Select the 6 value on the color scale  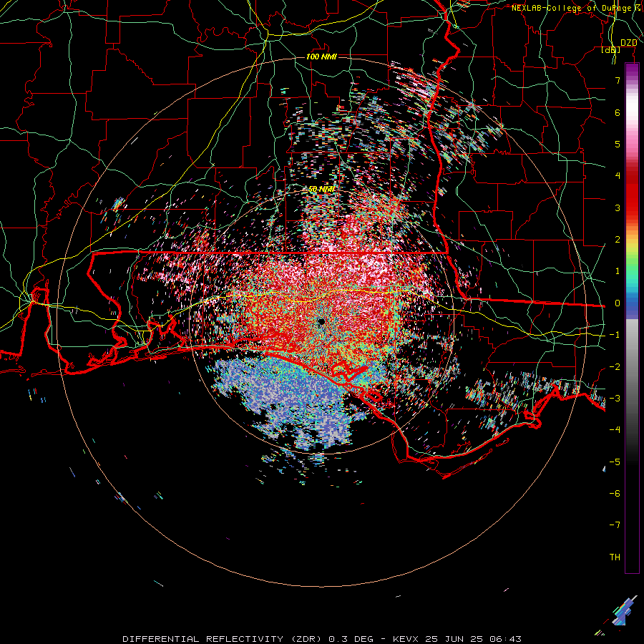pos(618,112)
